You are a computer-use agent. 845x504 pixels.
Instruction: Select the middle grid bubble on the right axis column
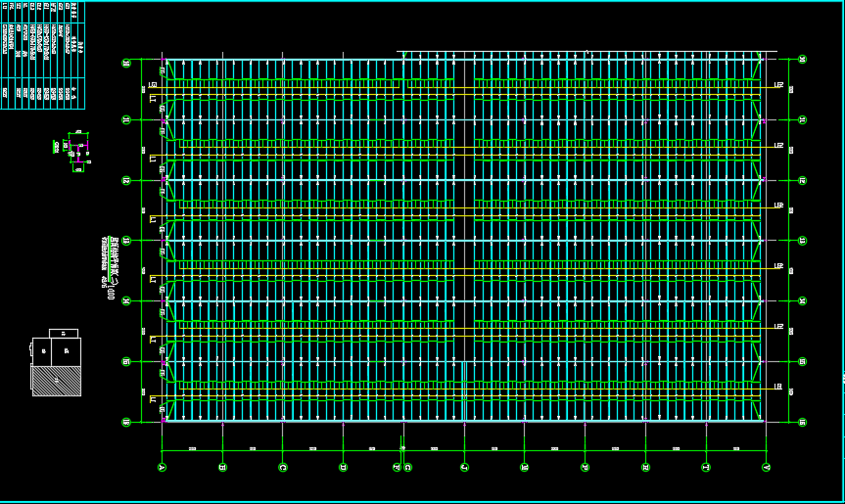click(802, 241)
